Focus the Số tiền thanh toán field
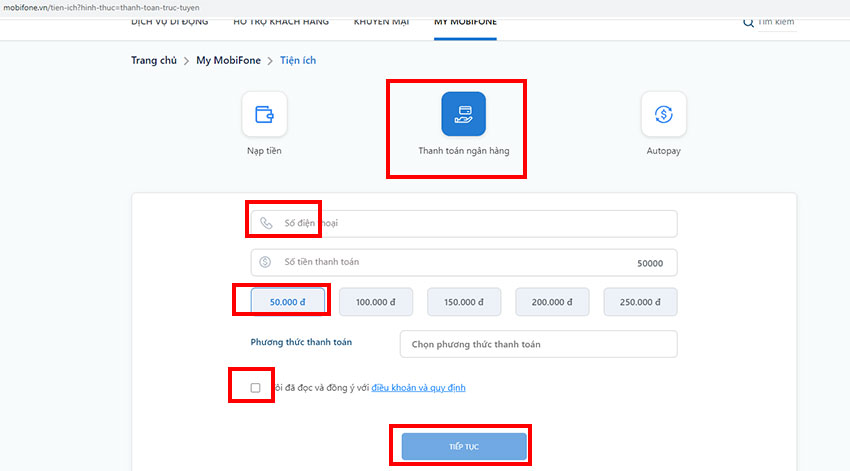Screen dimensions: 850x471 tap(464, 262)
